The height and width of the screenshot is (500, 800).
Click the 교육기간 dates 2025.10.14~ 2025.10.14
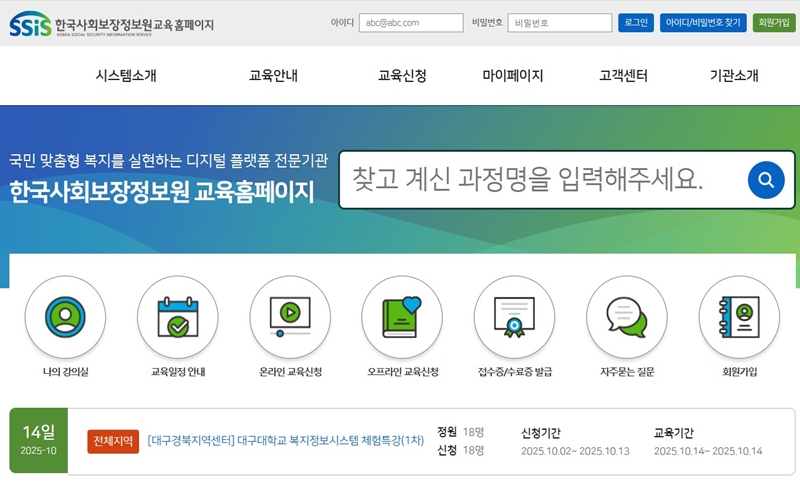pyautogui.click(x=708, y=451)
